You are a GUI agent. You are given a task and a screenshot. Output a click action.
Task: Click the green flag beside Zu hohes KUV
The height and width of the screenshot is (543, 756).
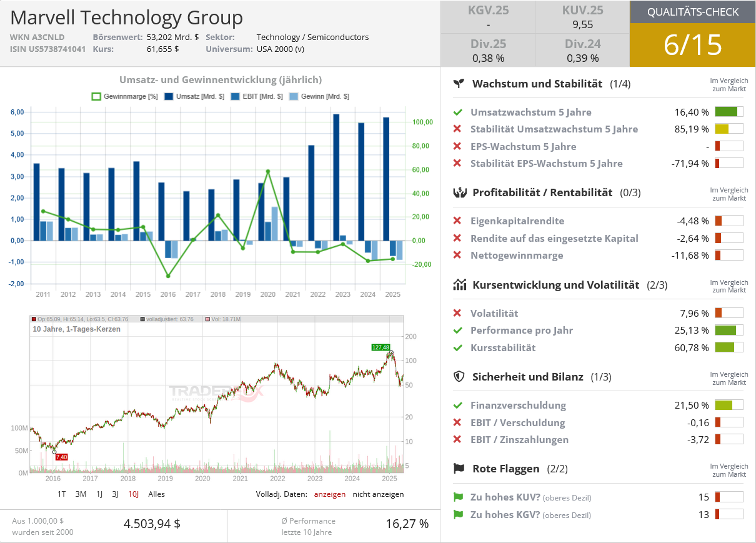pyautogui.click(x=458, y=497)
